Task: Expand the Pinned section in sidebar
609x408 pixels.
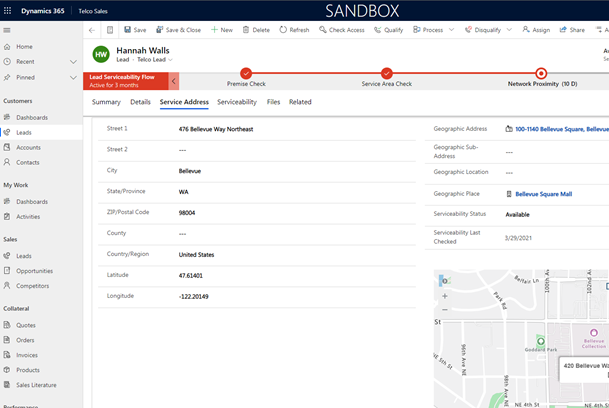Action: point(73,77)
